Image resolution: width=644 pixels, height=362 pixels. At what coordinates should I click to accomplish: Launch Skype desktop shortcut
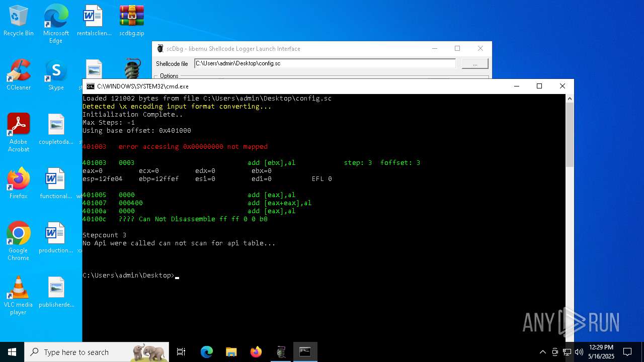point(56,75)
